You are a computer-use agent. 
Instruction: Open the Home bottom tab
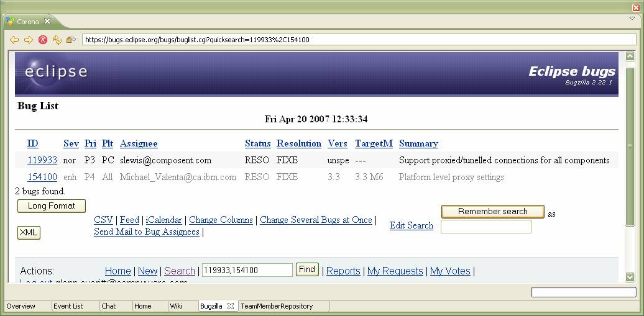tap(143, 306)
